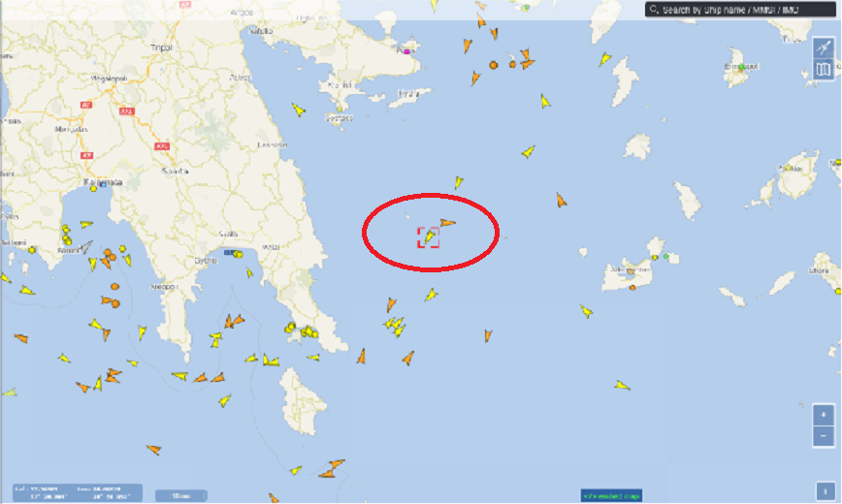The width and height of the screenshot is (842, 504).
Task: Click the map scale bar indicator
Action: [180, 495]
